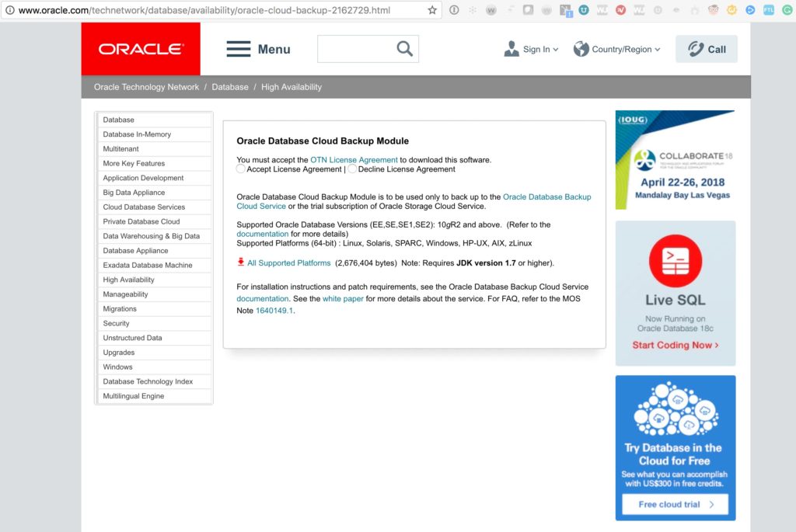This screenshot has width=796, height=532.
Task: Open High Availability in the sidebar
Action: point(129,280)
